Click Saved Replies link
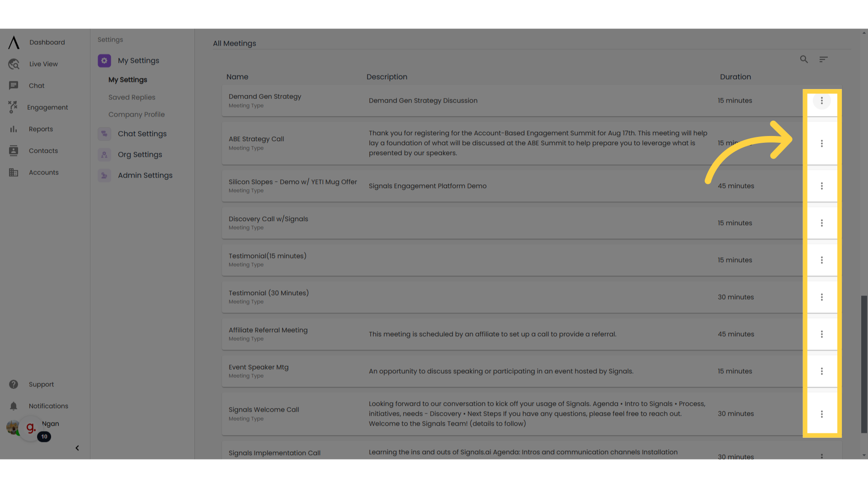Viewport: 868px width, 488px height. pyautogui.click(x=132, y=97)
